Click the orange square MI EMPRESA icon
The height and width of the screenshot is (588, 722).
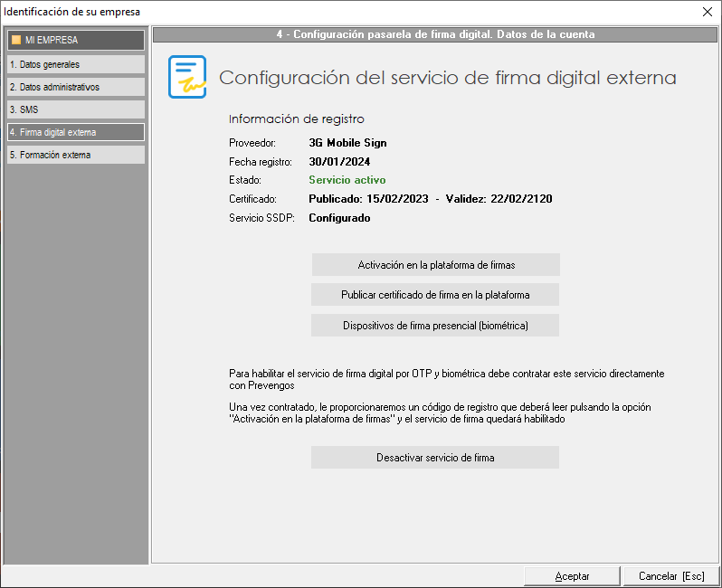point(16,40)
